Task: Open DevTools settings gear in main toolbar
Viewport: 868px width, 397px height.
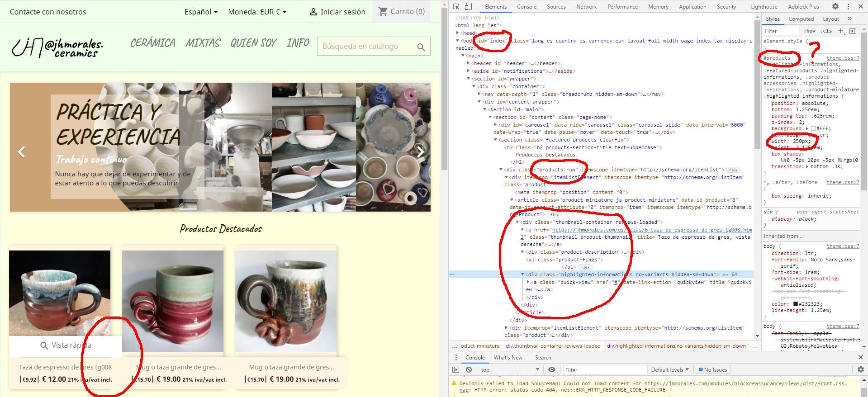Action: [x=835, y=7]
